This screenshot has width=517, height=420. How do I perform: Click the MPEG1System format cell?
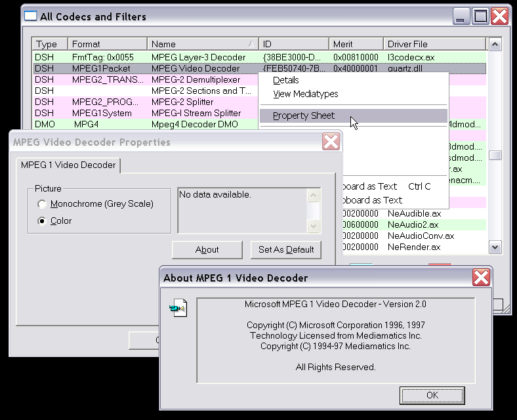(x=102, y=114)
